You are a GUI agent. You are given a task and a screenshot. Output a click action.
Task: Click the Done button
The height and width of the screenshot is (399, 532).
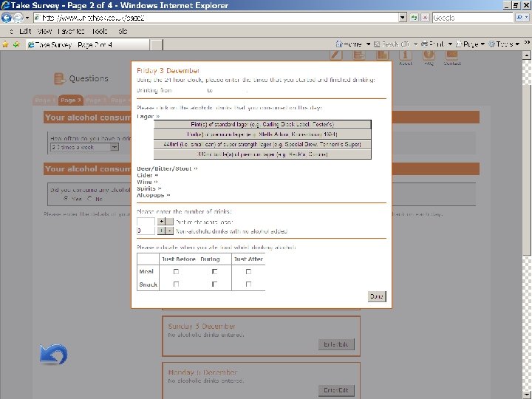pyautogui.click(x=377, y=296)
